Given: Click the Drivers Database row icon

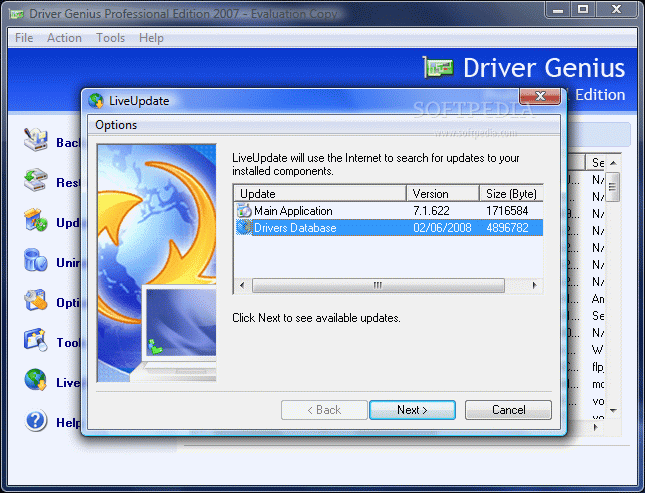Looking at the screenshot, I should tap(244, 228).
